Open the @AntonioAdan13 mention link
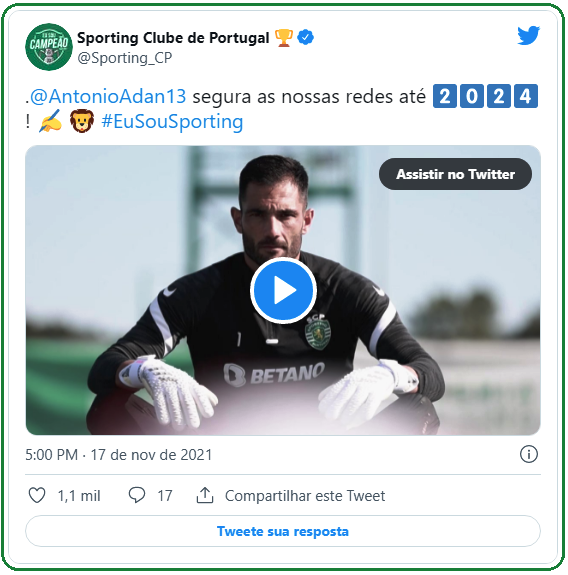The height and width of the screenshot is (575, 568). pos(108,96)
